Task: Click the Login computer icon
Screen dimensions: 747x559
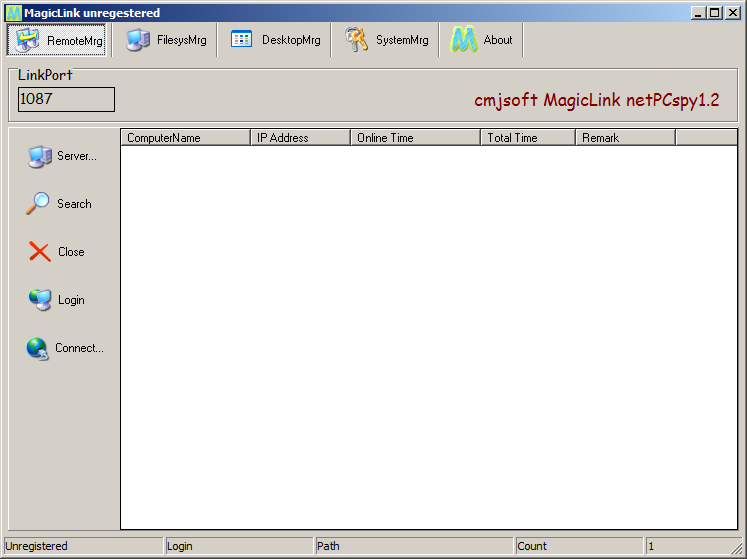Action: [40, 300]
